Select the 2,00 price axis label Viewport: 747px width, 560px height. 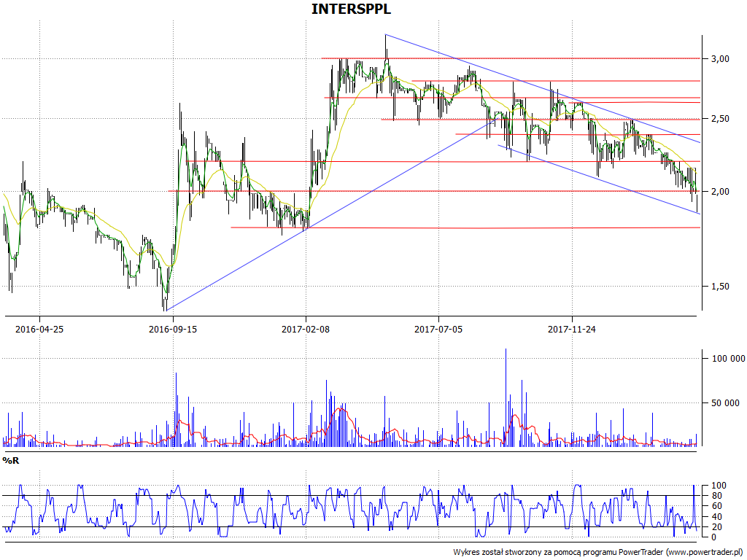[720, 192]
